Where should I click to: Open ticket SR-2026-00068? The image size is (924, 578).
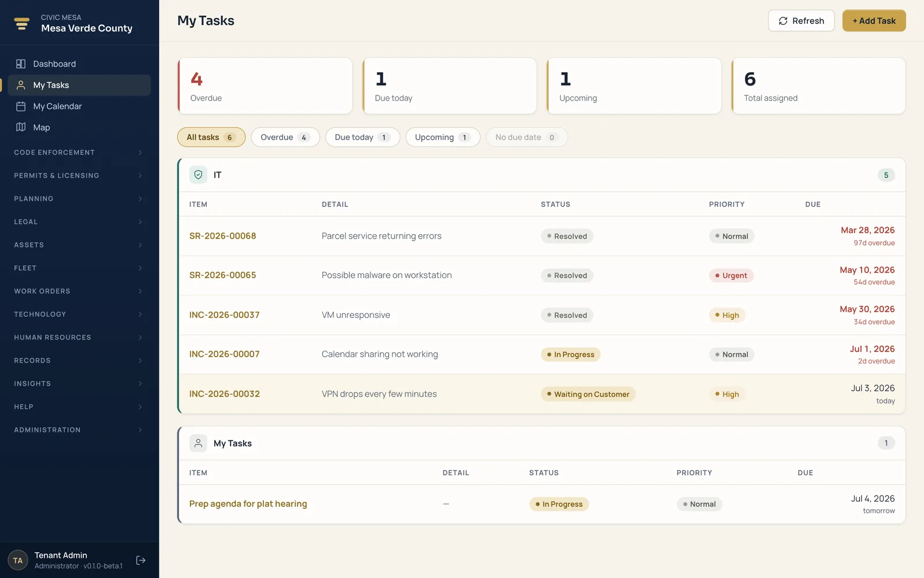223,236
